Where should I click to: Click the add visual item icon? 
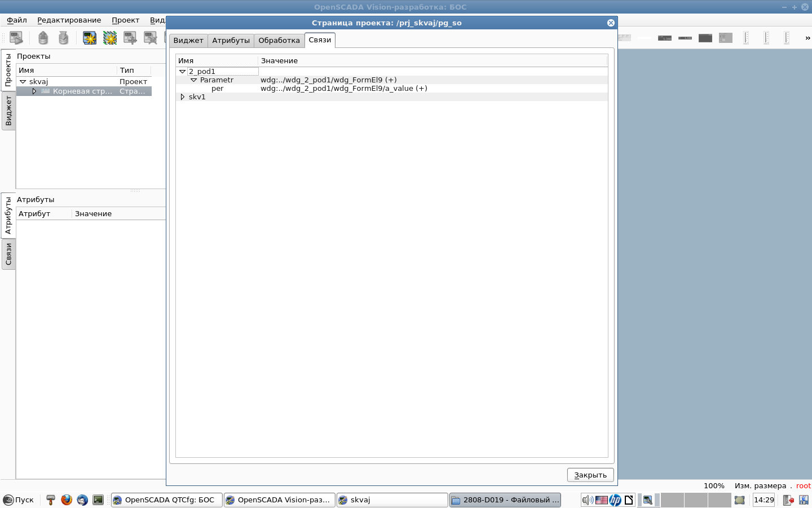(x=130, y=38)
